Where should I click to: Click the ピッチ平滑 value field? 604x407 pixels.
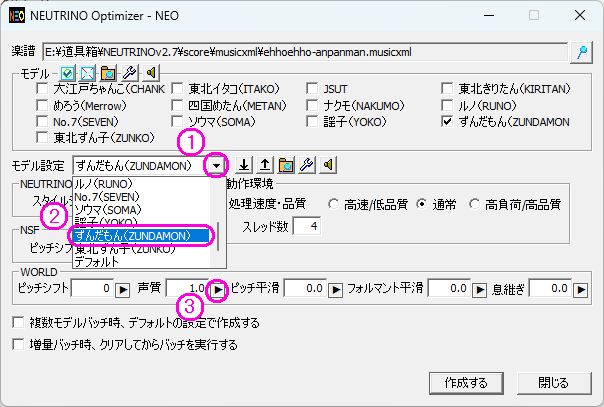pyautogui.click(x=305, y=288)
